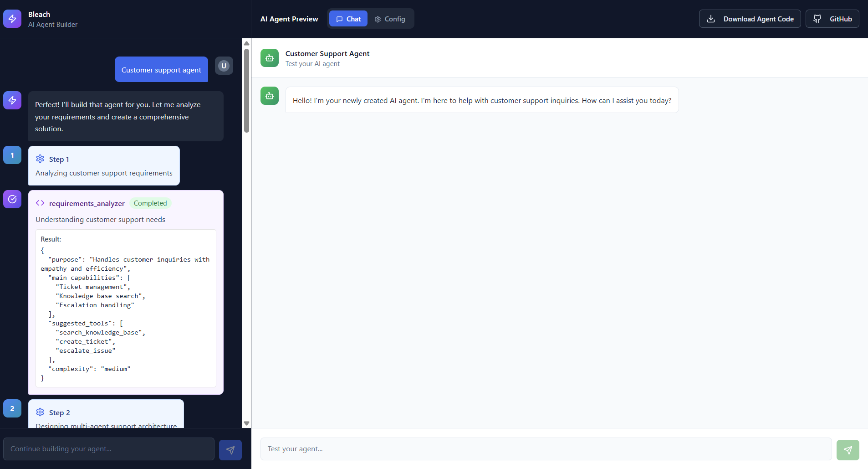The height and width of the screenshot is (469, 868).
Task: Click the "Escalation handling" JSON line
Action: tap(95, 305)
